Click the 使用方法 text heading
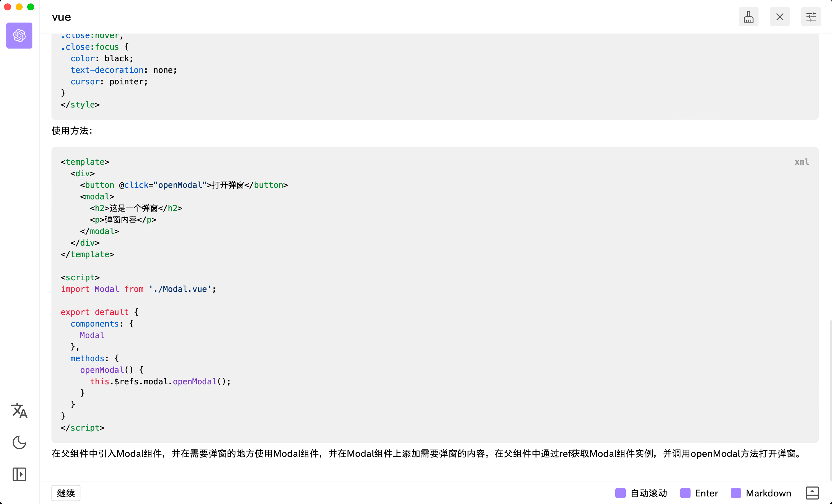 tap(72, 131)
